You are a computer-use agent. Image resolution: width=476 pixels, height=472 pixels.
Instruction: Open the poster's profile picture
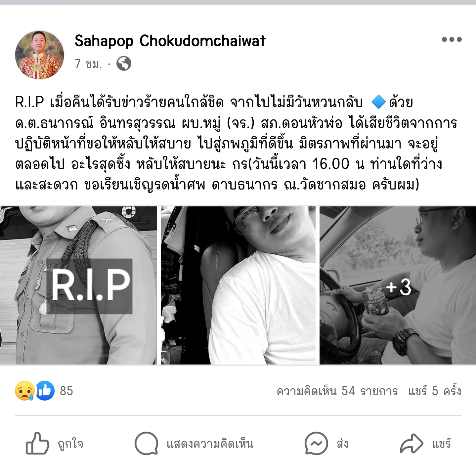(x=40, y=55)
